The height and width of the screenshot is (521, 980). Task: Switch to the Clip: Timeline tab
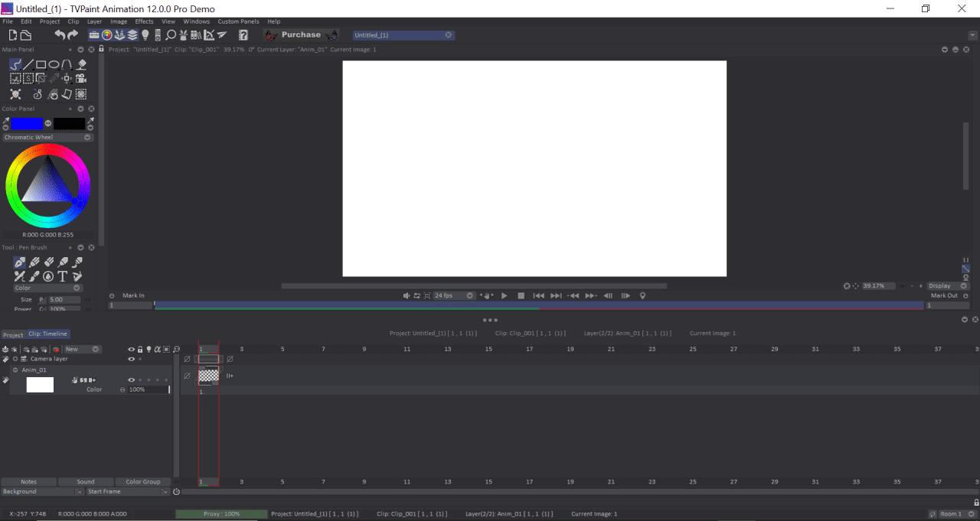point(47,334)
